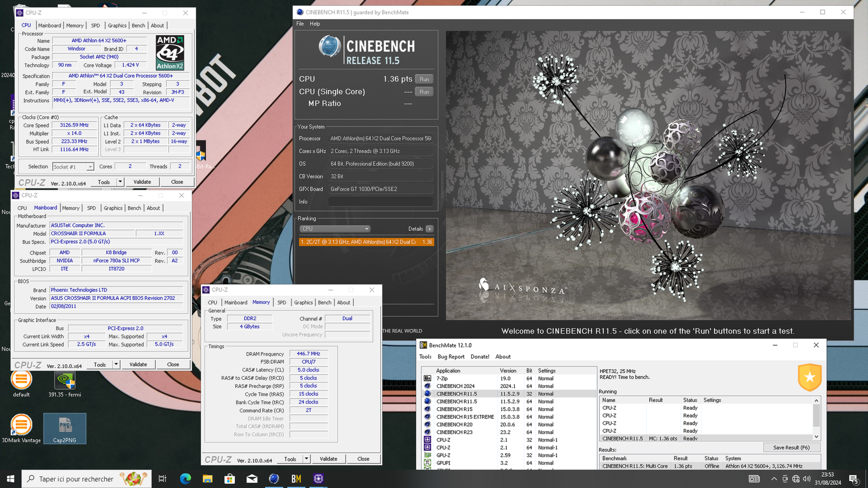Open the File menu in Cinebench

pyautogui.click(x=300, y=23)
